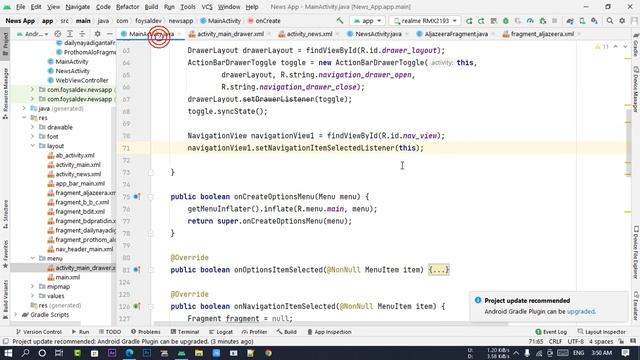Expand the Gradle Scripts node
This screenshot has height=360, width=640.
click(x=16, y=315)
